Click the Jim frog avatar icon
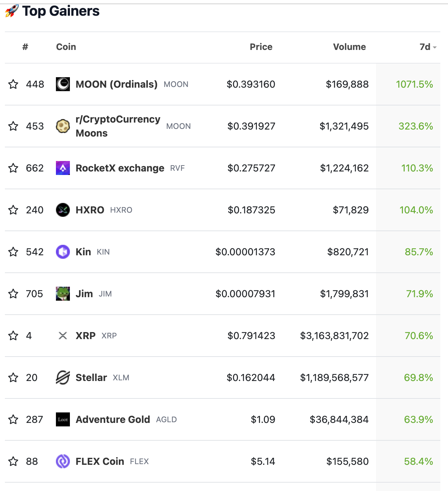The width and height of the screenshot is (448, 491). click(x=63, y=294)
